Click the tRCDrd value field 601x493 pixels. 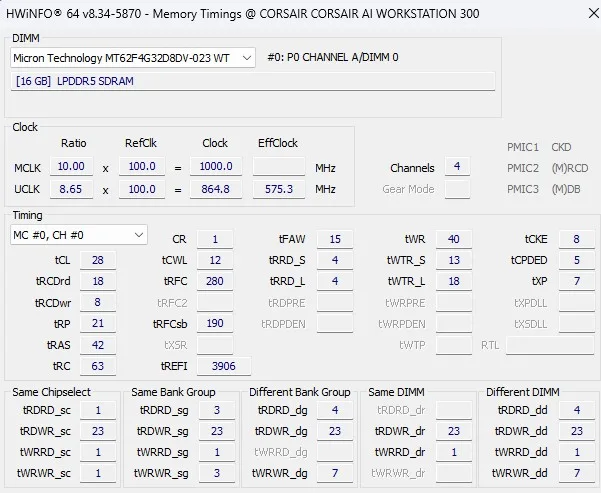97,282
